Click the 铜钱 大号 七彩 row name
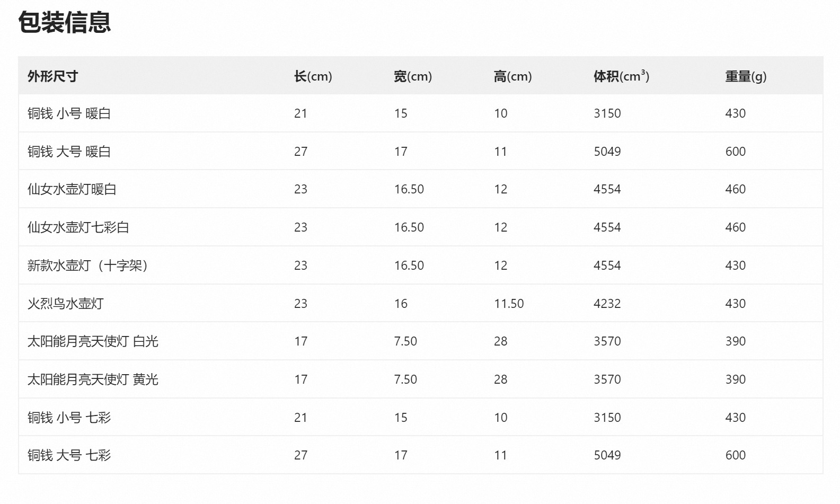Viewport: 840px width, 504px height. tap(69, 455)
